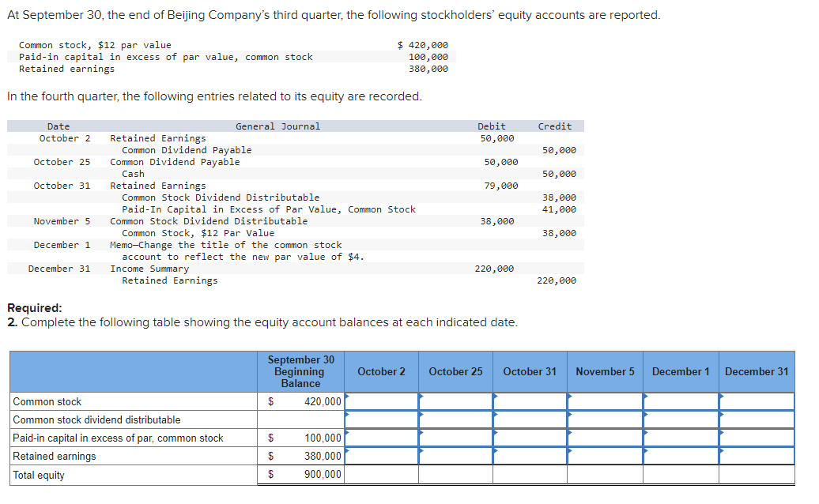This screenshot has height=504, width=819.
Task: Click the Common stock dividend distributable row label
Action: [96, 420]
